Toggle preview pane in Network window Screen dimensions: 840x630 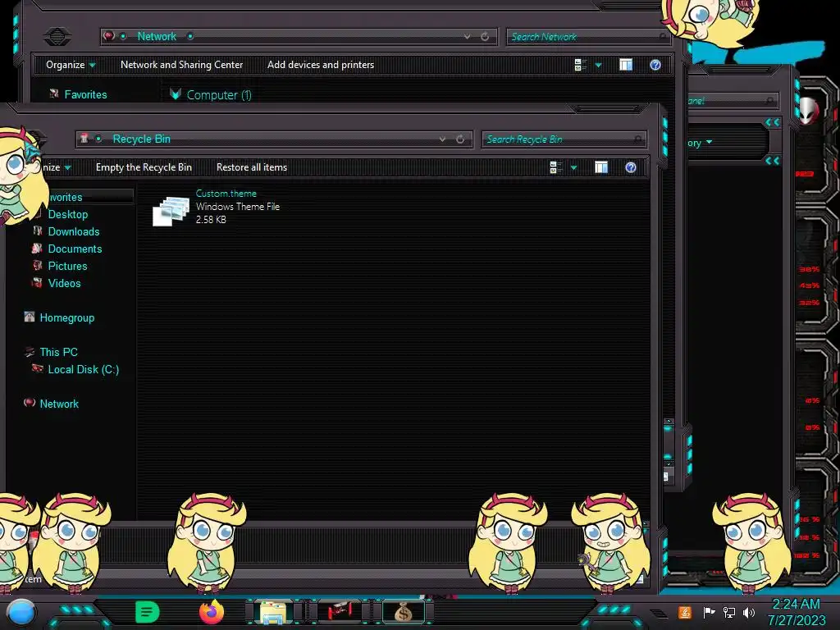pyautogui.click(x=626, y=64)
